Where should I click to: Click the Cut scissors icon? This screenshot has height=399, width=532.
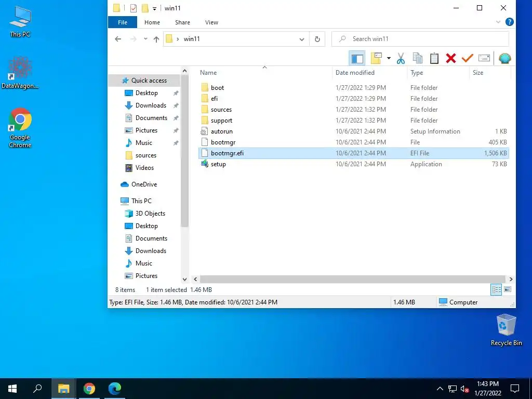(x=401, y=58)
